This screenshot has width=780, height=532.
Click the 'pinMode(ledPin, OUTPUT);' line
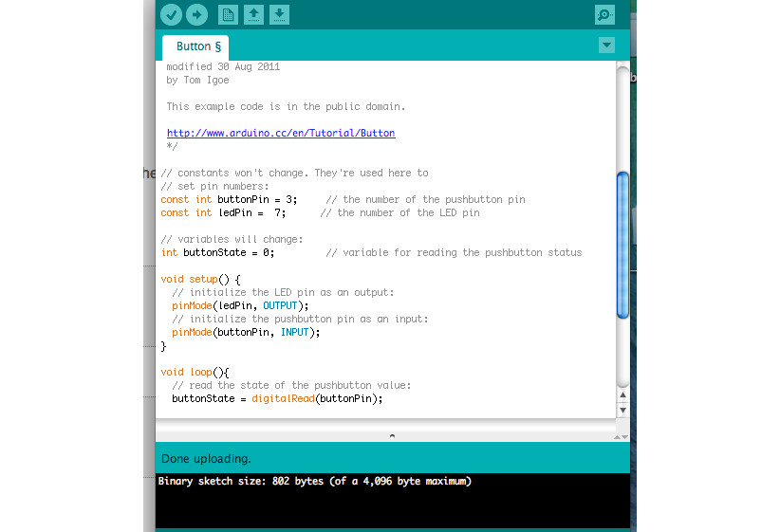point(240,306)
